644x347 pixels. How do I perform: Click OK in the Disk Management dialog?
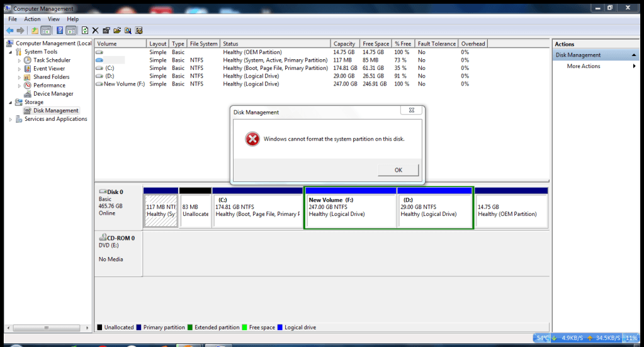398,170
